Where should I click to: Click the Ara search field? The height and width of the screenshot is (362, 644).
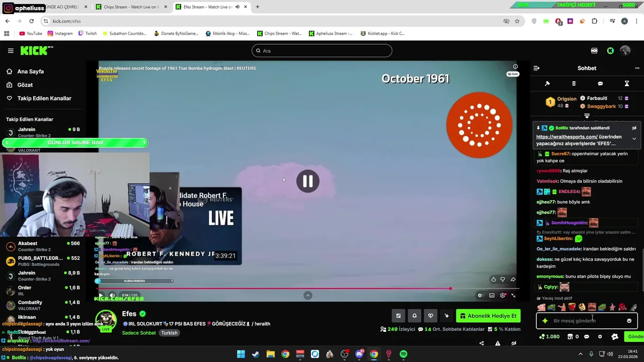click(x=322, y=51)
